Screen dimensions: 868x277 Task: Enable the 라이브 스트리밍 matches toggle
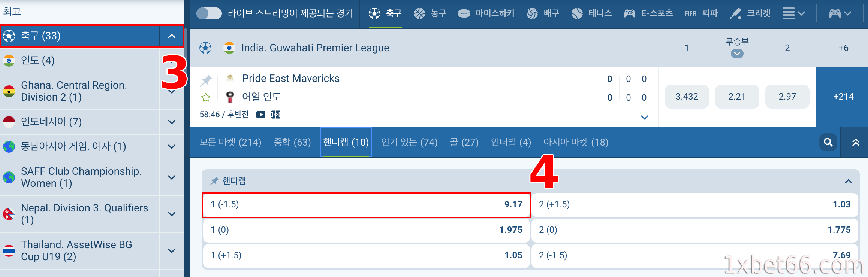pos(209,13)
